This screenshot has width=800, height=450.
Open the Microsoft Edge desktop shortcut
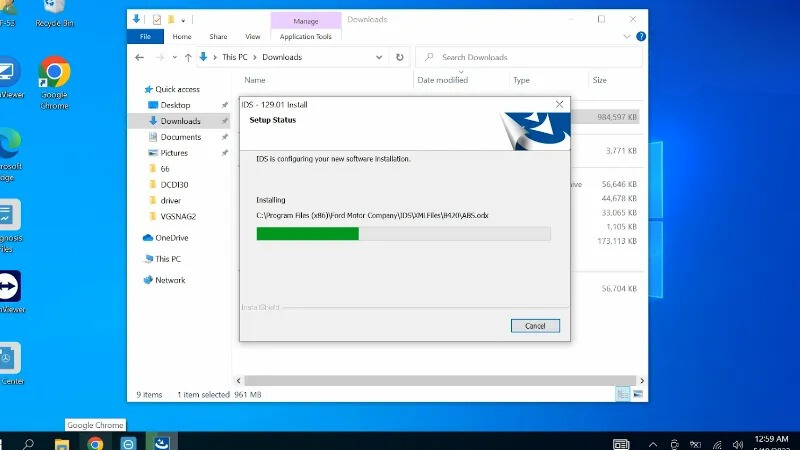pyautogui.click(x=10, y=155)
